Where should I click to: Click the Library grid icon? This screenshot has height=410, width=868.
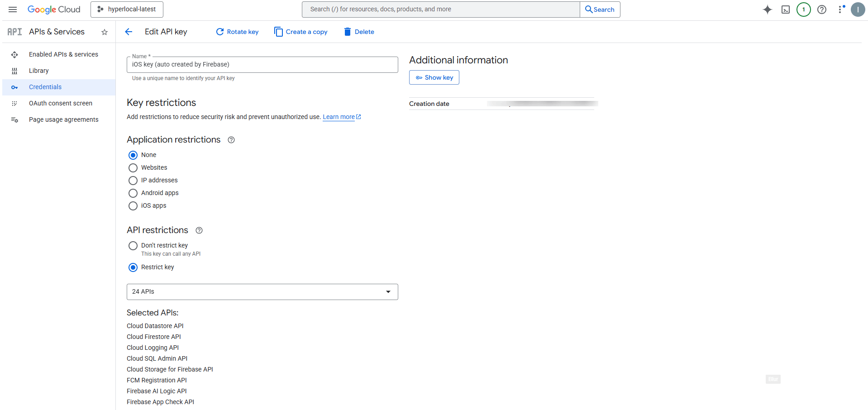tap(14, 71)
